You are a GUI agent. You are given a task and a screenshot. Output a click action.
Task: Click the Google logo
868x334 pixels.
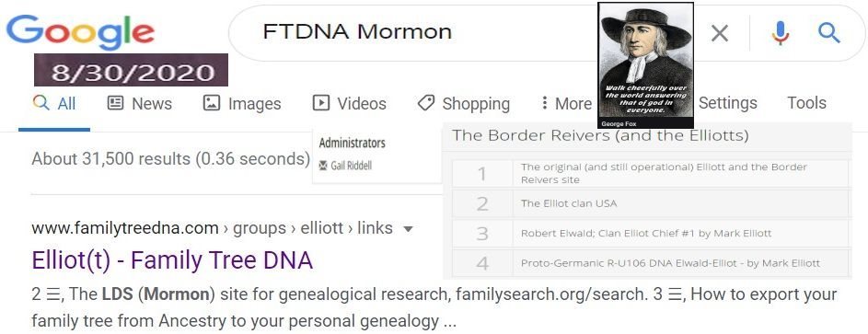(x=81, y=33)
